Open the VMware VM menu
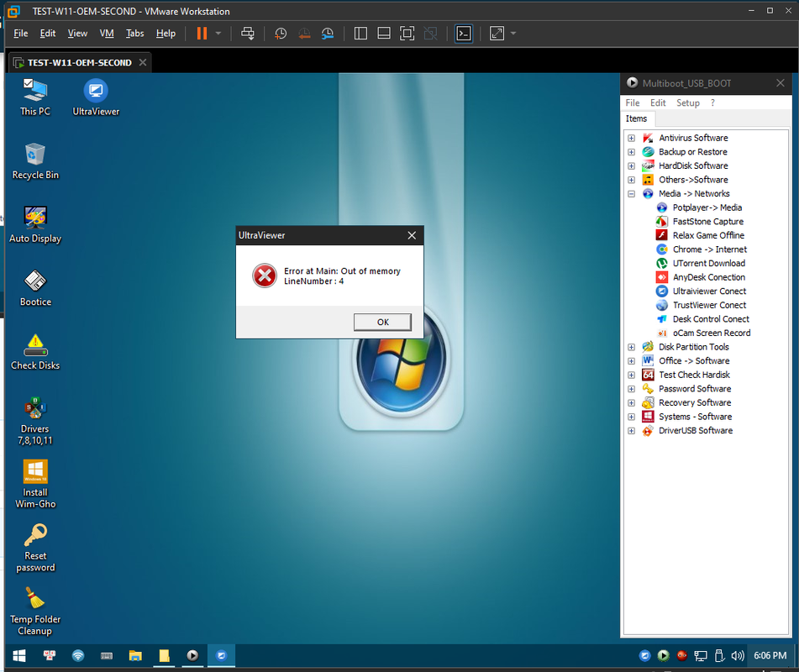The height and width of the screenshot is (672, 799). coord(107,33)
